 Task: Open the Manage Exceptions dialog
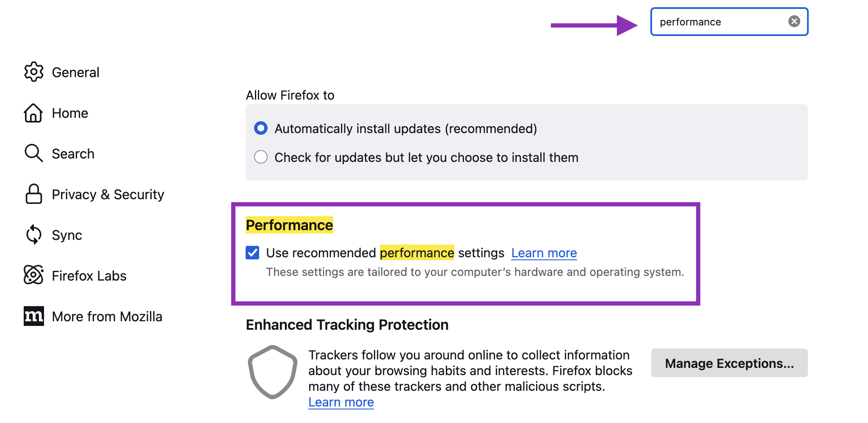tap(729, 363)
